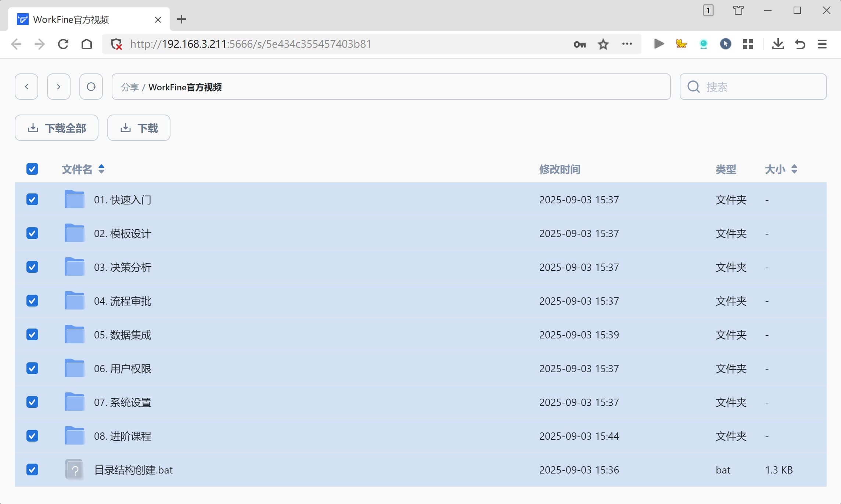Image resolution: width=841 pixels, height=504 pixels.
Task: Click the 2025-09-03 15:44 modified time
Action: 579,436
